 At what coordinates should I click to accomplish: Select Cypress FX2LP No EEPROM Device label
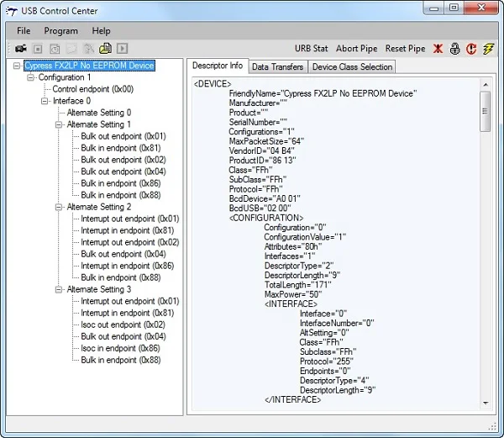tap(90, 66)
